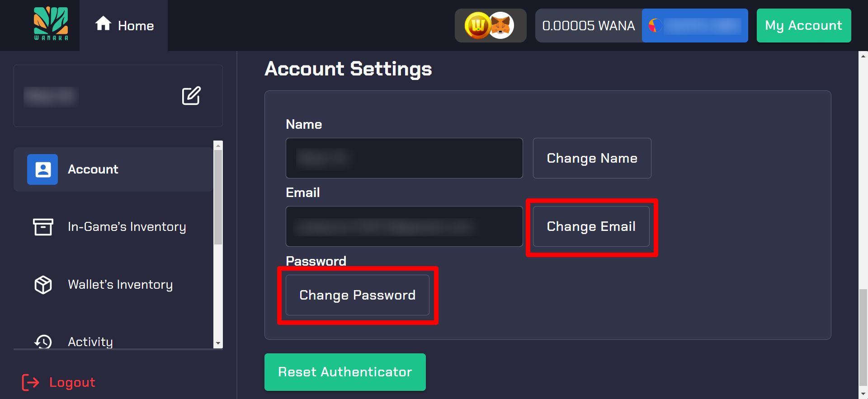The height and width of the screenshot is (399, 868).
Task: Click the Wanaka logo icon
Action: 51,24
